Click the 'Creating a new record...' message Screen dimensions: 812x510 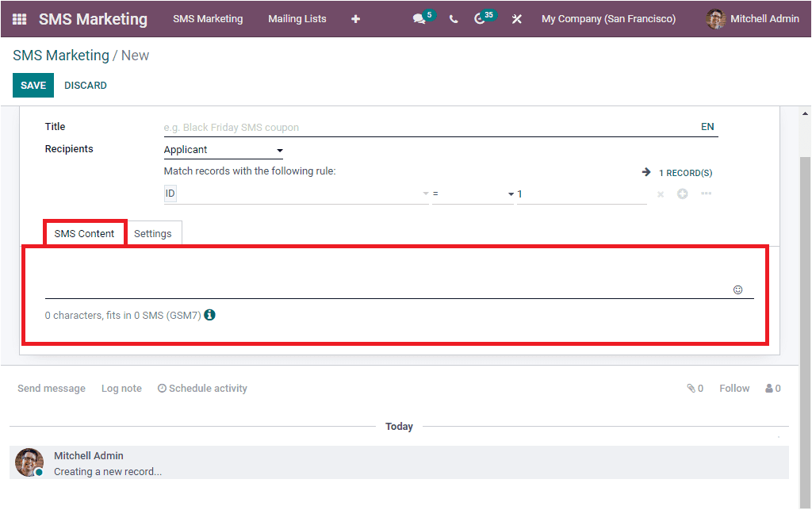(x=108, y=472)
